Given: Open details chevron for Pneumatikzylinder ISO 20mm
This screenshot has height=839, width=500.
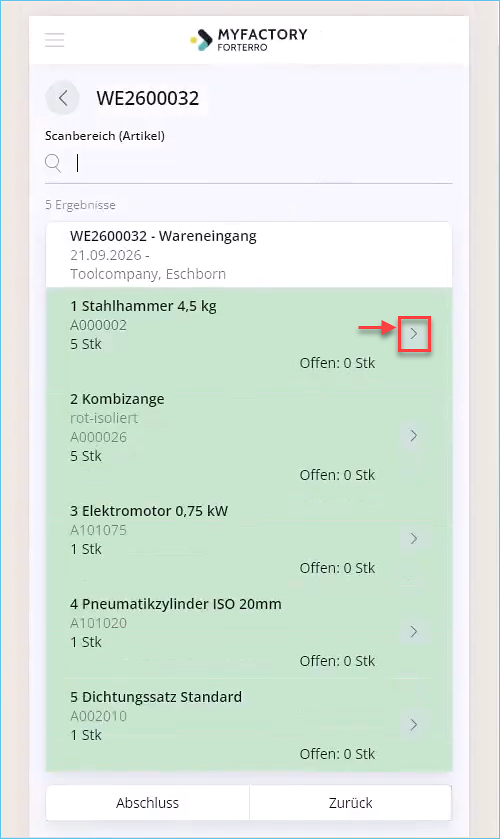Looking at the screenshot, I should point(414,631).
